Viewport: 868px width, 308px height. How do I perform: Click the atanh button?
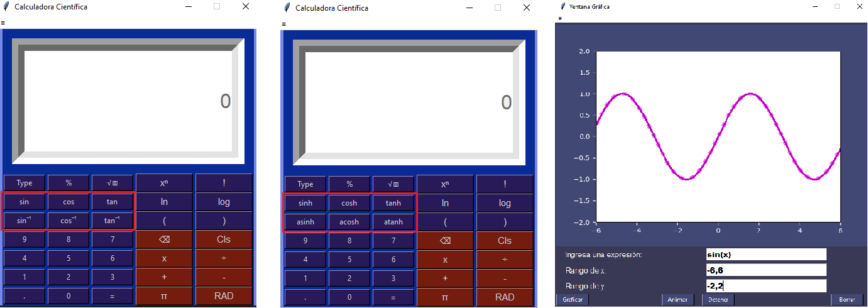393,222
